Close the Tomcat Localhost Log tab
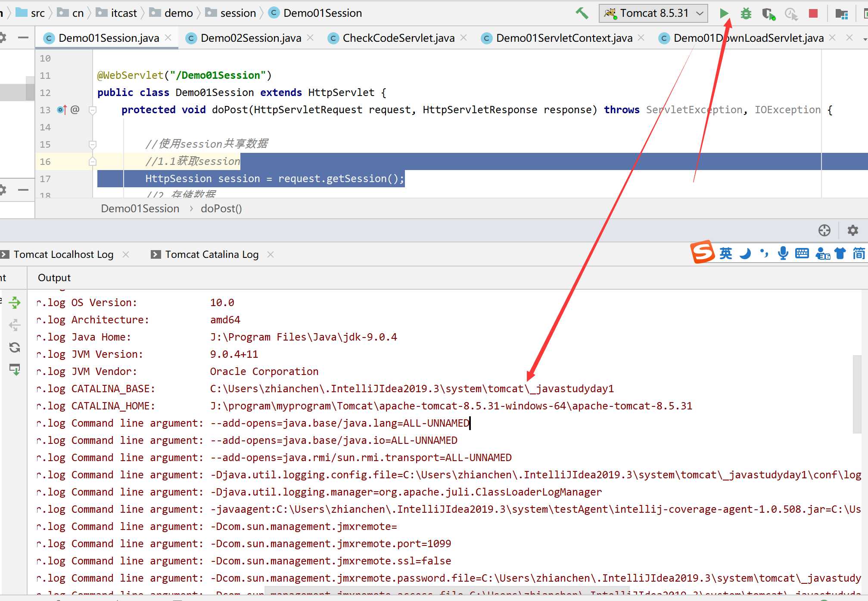 (x=126, y=254)
